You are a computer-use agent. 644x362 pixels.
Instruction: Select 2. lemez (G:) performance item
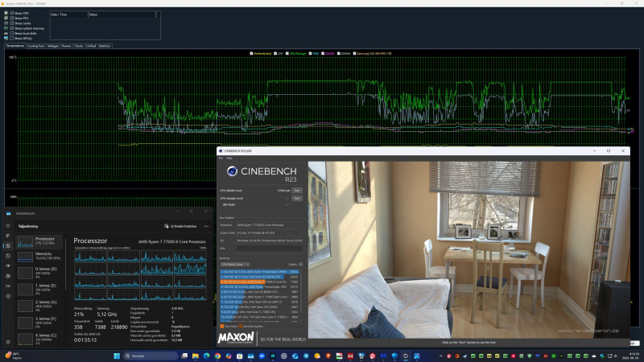[39, 306]
